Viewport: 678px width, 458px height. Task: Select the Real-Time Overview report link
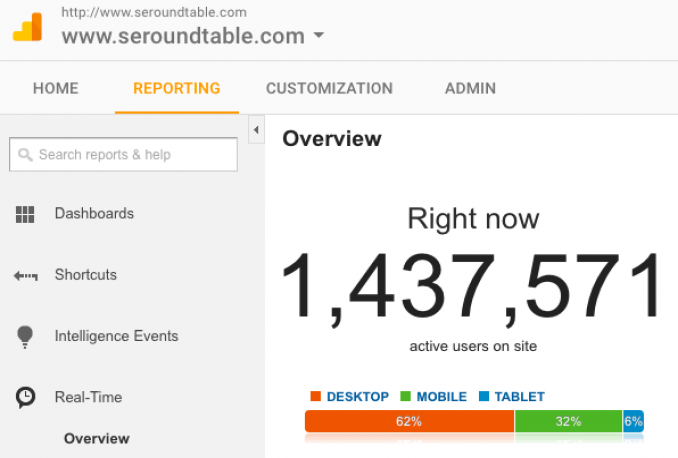pyautogui.click(x=97, y=438)
